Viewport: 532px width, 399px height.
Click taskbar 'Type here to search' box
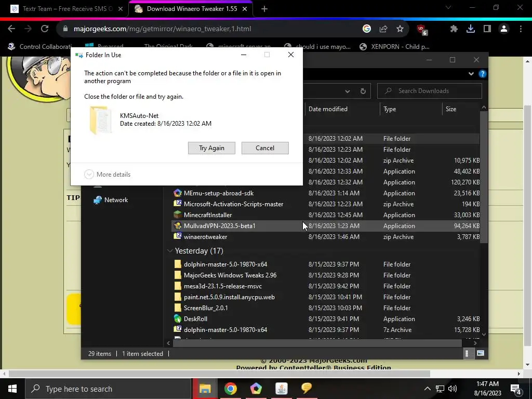pos(108,389)
